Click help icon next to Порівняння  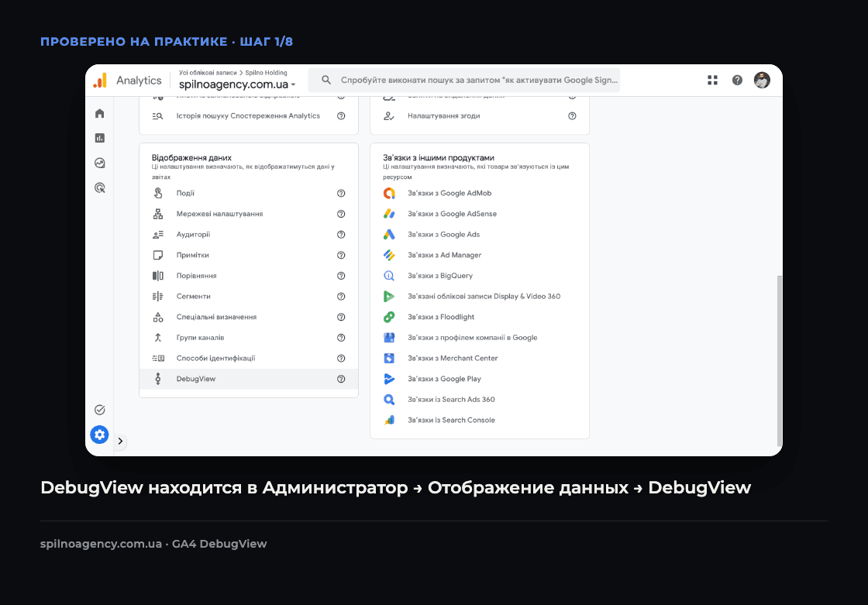341,276
